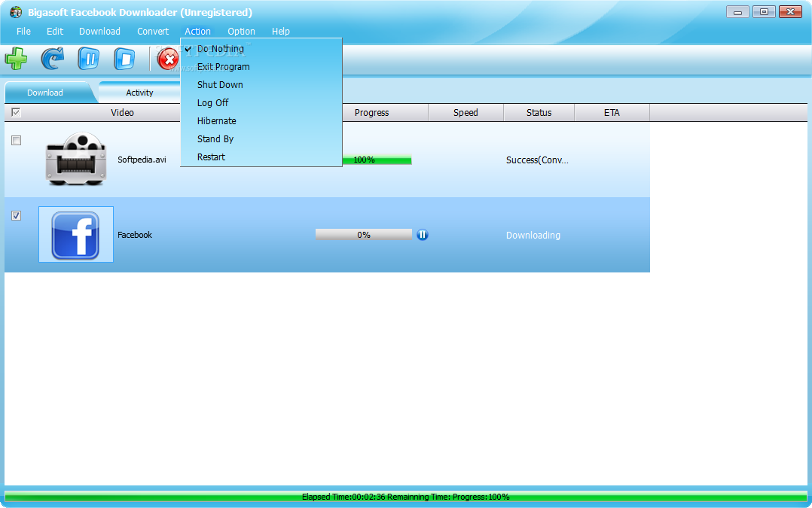812x508 pixels.
Task: Open the Download menu
Action: click(99, 31)
